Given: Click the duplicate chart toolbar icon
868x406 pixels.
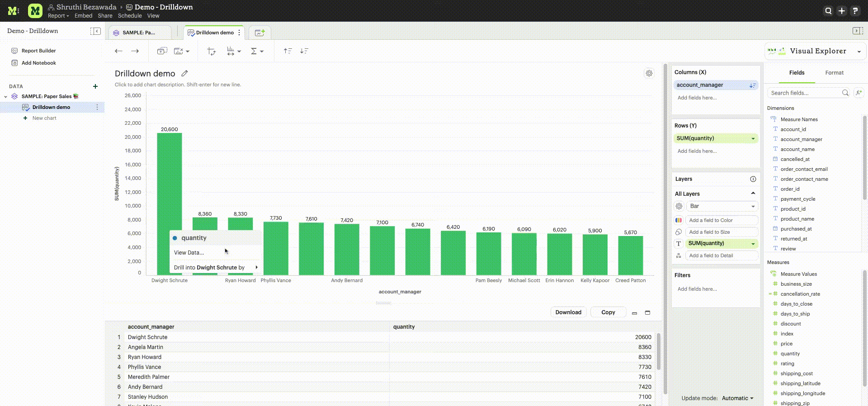Looking at the screenshot, I should pos(162,51).
